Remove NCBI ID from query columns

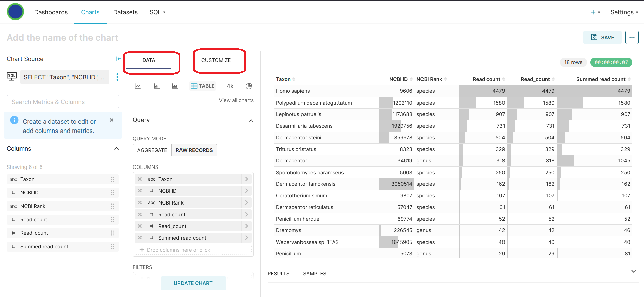(x=140, y=191)
